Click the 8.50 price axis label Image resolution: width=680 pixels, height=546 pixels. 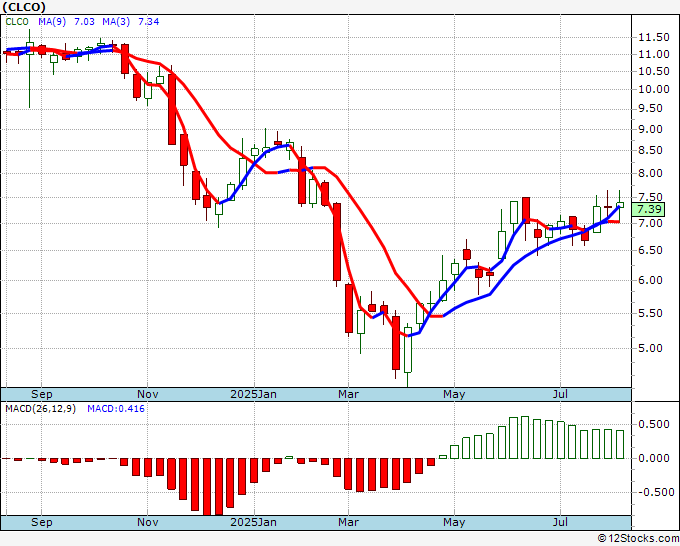[x=651, y=150]
